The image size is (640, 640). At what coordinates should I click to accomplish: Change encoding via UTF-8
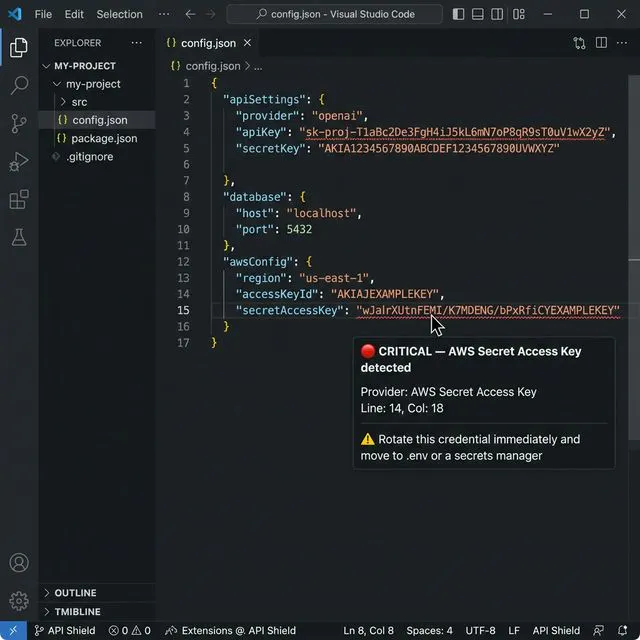click(480, 631)
